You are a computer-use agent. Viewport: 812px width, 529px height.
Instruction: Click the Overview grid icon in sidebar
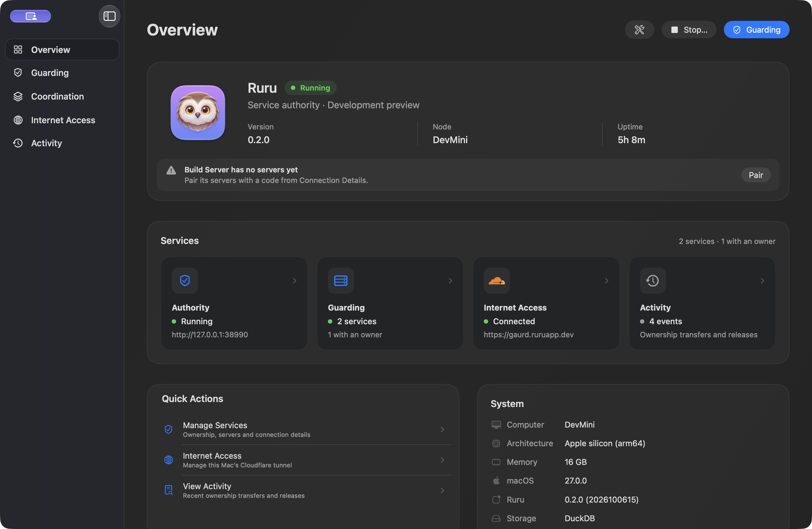18,49
